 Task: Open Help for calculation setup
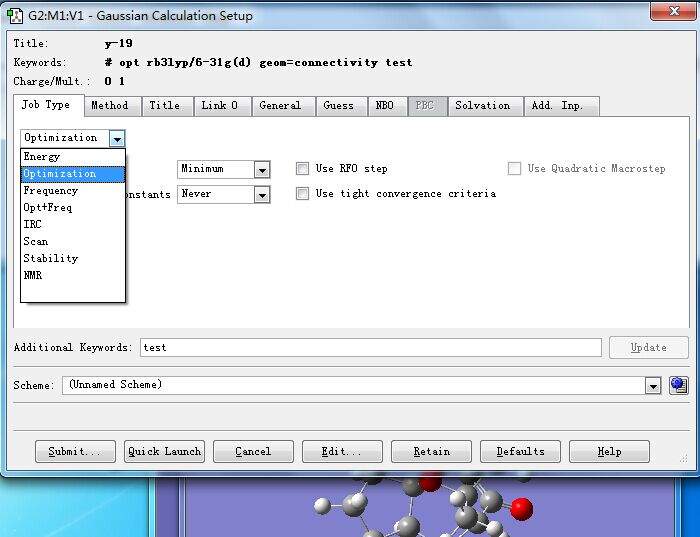[609, 451]
